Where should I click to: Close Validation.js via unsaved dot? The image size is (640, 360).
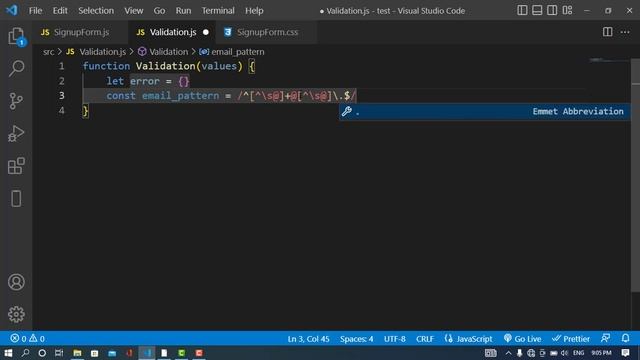coord(206,32)
